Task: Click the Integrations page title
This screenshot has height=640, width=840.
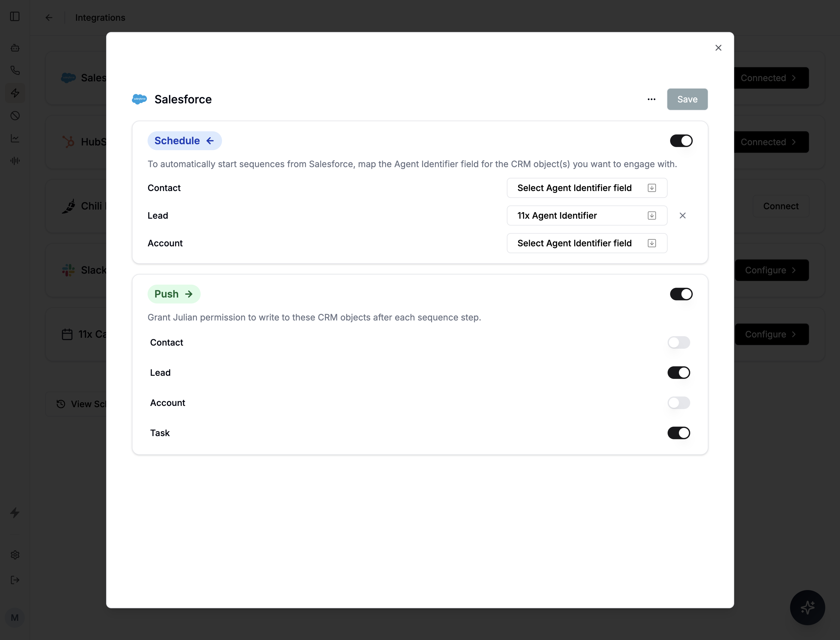Action: click(100, 18)
